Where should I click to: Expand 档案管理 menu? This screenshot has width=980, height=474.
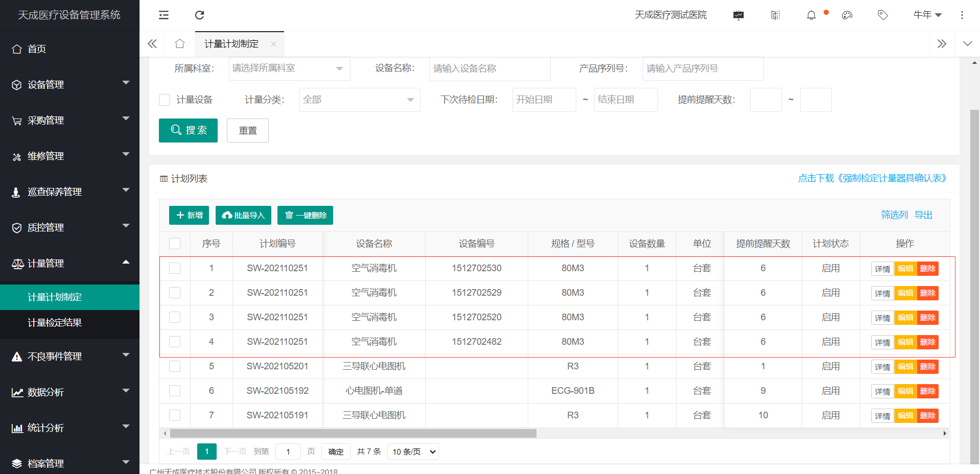69,464
